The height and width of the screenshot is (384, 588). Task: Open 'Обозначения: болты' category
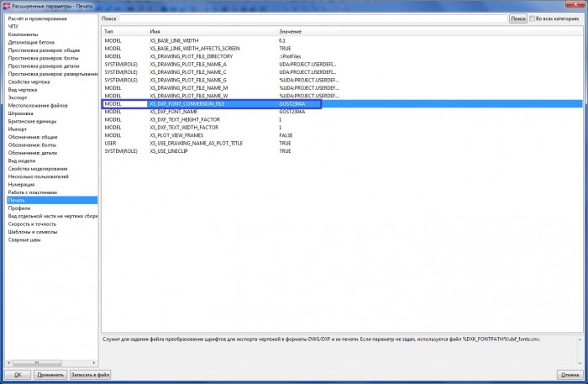(32, 145)
